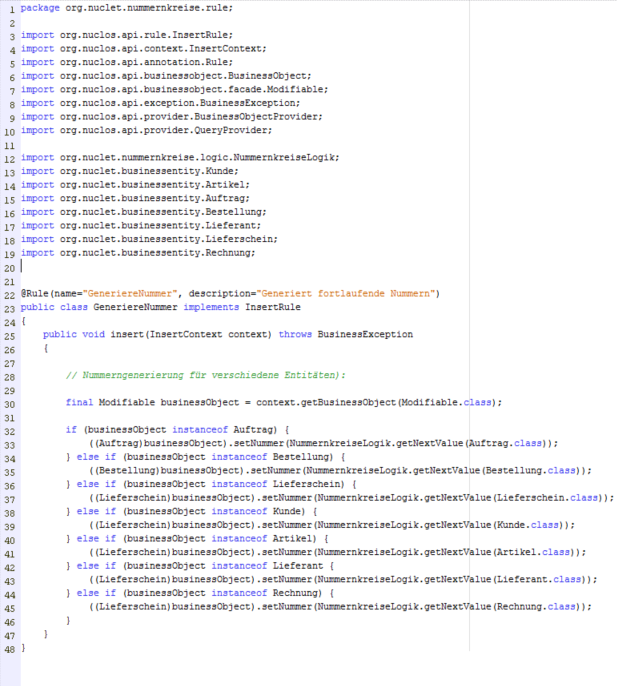
Task: Click line number 22 in the gutter
Action: pyautogui.click(x=10, y=295)
